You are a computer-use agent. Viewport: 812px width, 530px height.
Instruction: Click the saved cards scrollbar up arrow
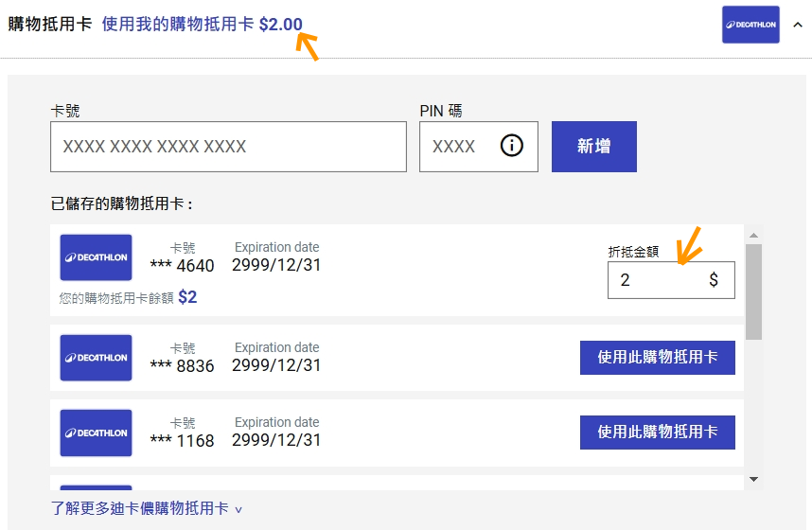click(754, 236)
